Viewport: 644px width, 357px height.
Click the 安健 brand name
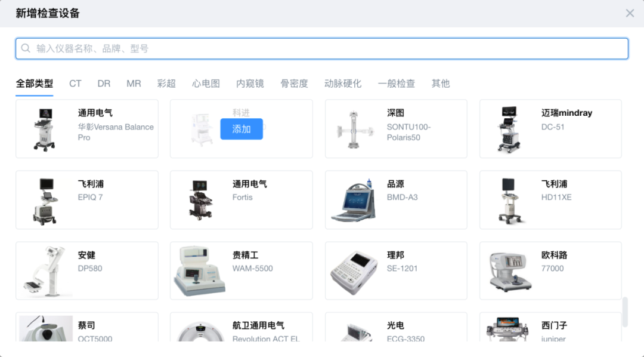(x=86, y=255)
